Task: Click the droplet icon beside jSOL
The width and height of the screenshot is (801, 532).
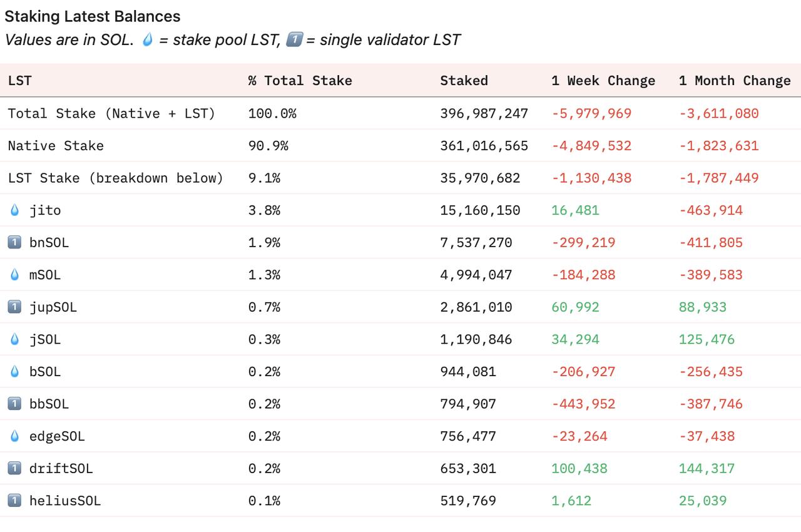Action: click(15, 339)
